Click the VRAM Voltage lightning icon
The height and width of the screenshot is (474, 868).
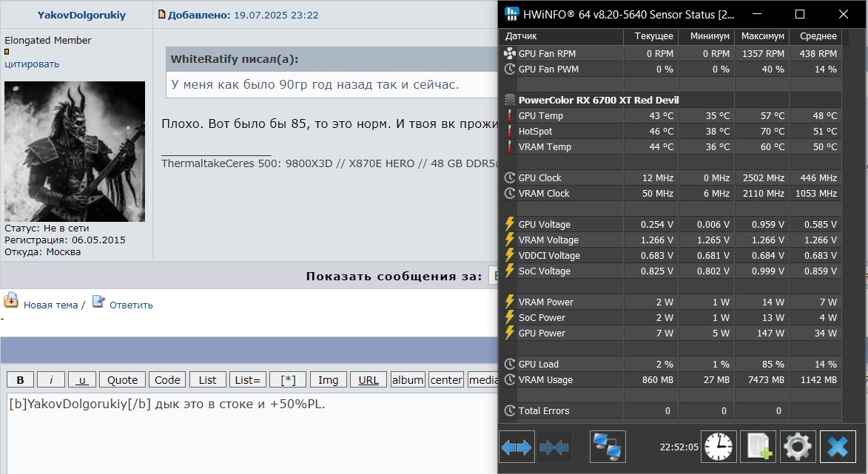[x=509, y=240]
